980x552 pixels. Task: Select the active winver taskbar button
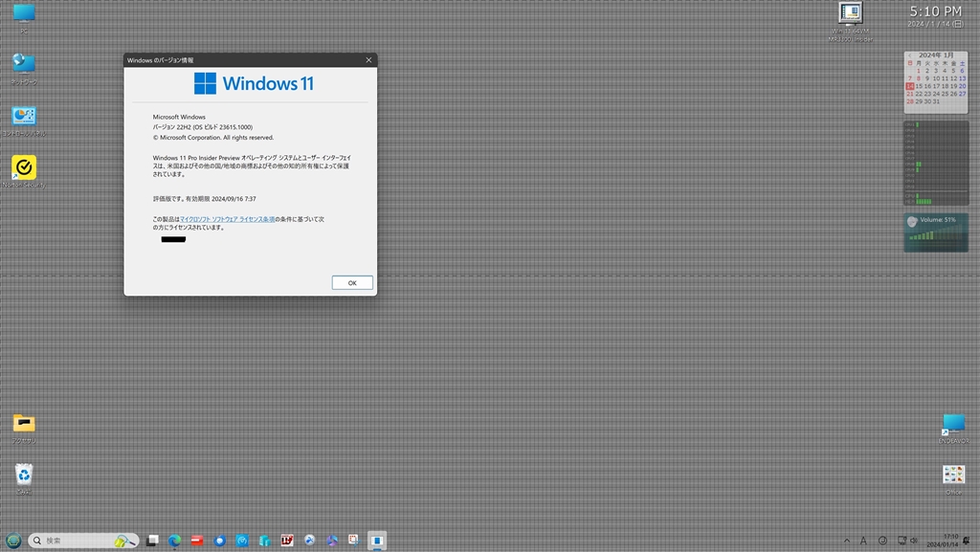click(377, 541)
